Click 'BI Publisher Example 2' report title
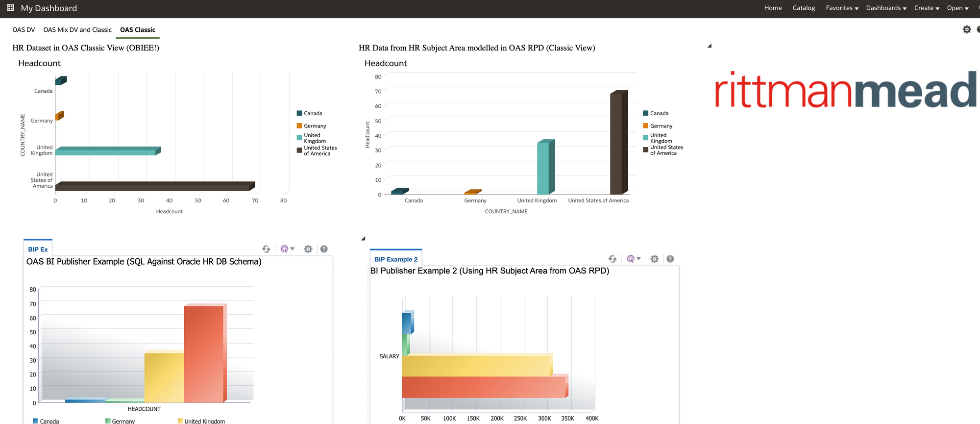Viewport: 980px width, 424px height. [x=490, y=271]
